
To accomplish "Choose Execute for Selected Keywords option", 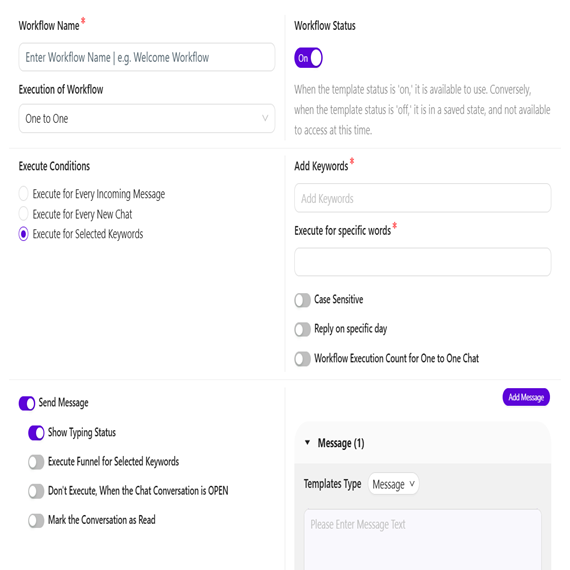I will pyautogui.click(x=23, y=234).
